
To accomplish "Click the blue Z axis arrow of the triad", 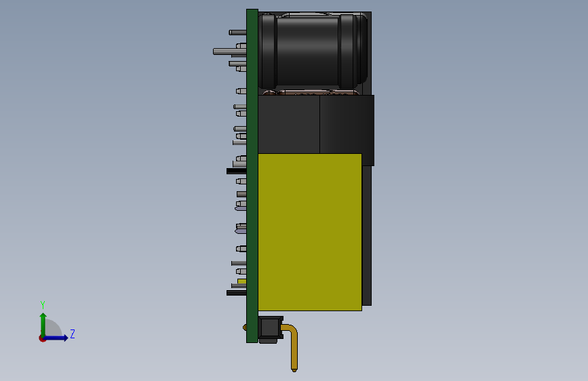I will click(56, 338).
